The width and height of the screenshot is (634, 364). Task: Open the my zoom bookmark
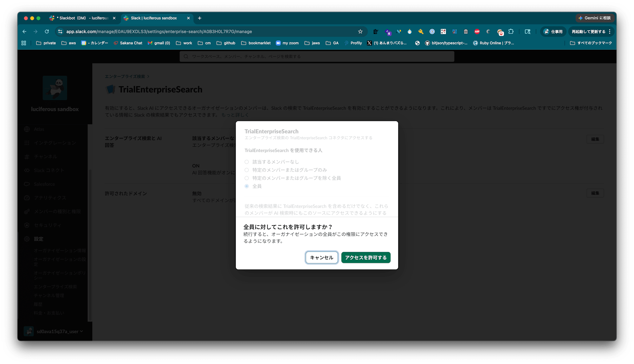coord(287,43)
